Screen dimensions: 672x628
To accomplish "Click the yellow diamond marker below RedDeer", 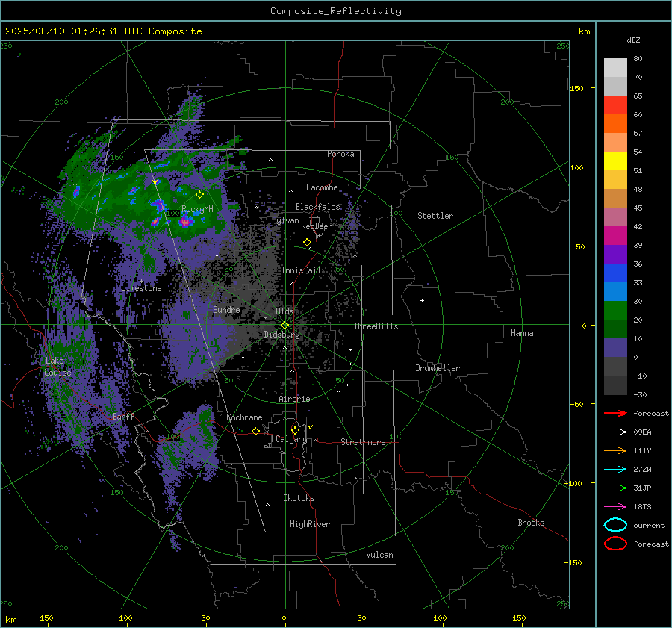I will (x=307, y=243).
